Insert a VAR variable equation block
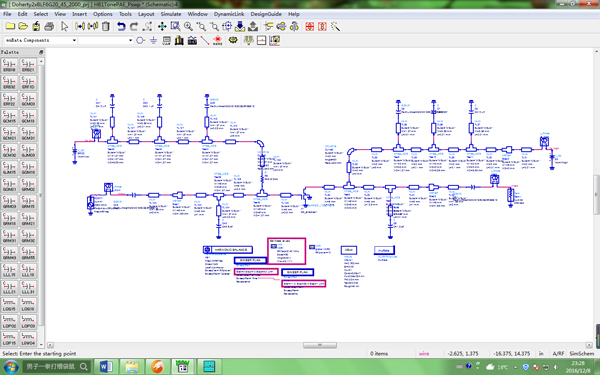This screenshot has width=600, height=375. point(166,40)
